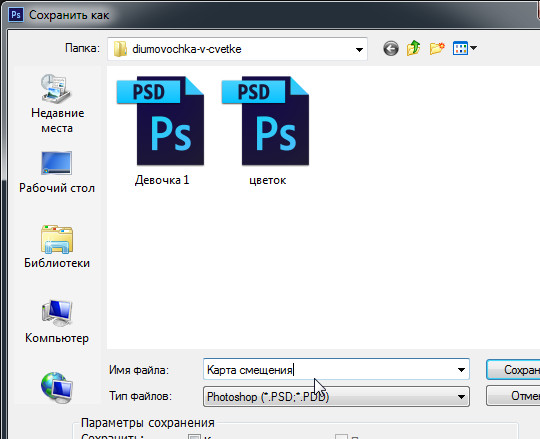Click the Отмена button

[513, 396]
